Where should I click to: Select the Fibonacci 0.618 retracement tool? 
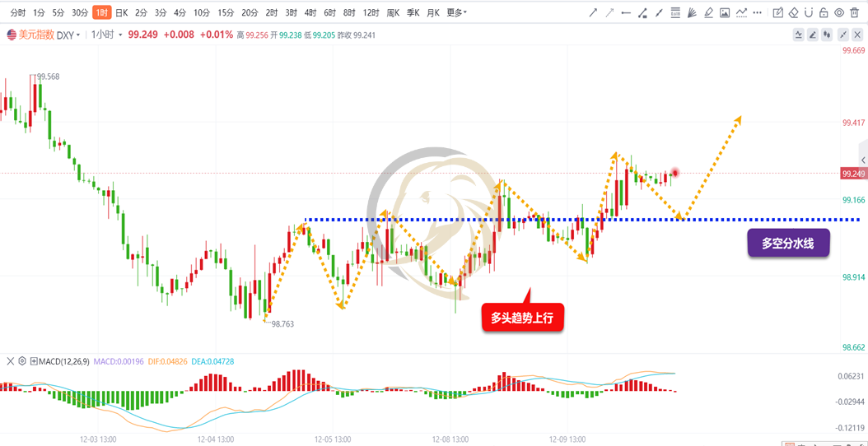coord(675,12)
